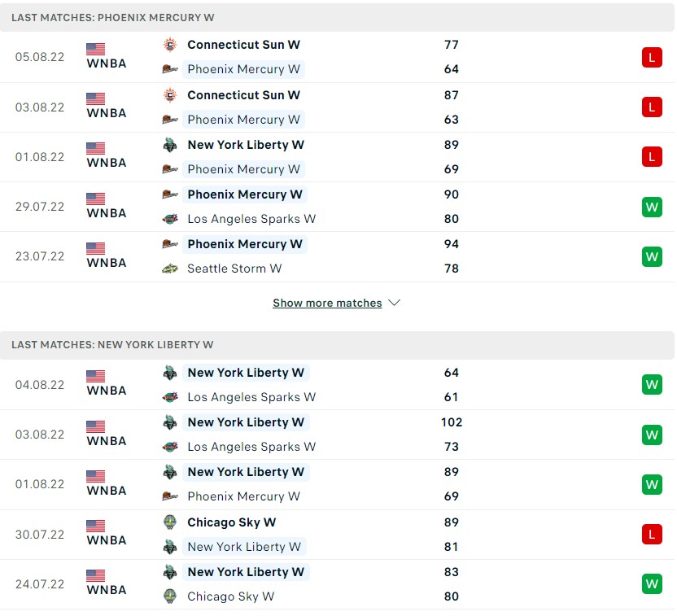Click USA flag icon for 23.07.22 match
This screenshot has width=677, height=616.
(x=96, y=248)
